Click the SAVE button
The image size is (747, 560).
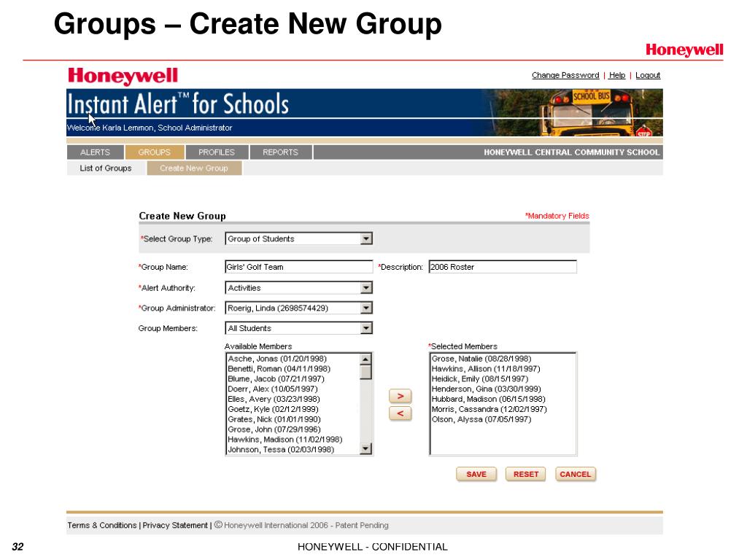(x=476, y=474)
